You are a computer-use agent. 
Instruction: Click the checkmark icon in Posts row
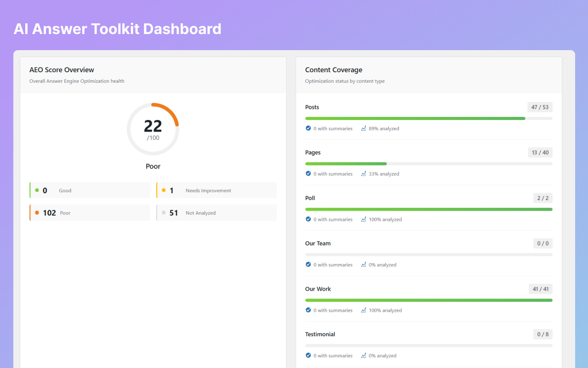click(308, 128)
